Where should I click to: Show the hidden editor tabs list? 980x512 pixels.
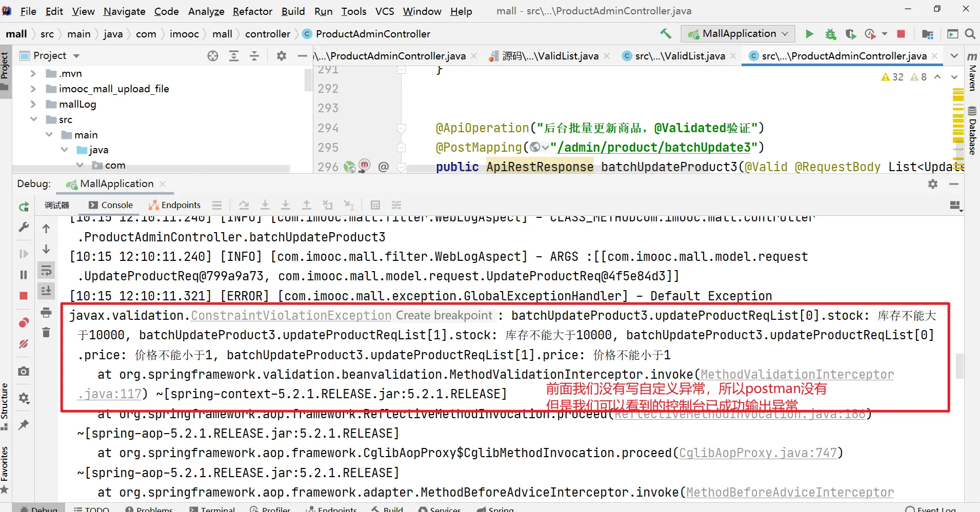[x=954, y=56]
